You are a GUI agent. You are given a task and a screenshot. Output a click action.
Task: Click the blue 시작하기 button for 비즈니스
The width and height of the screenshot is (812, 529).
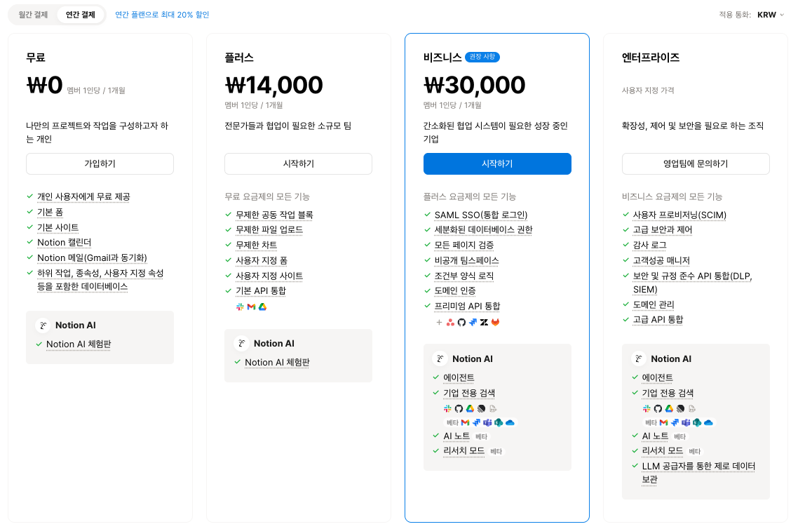[x=497, y=163]
